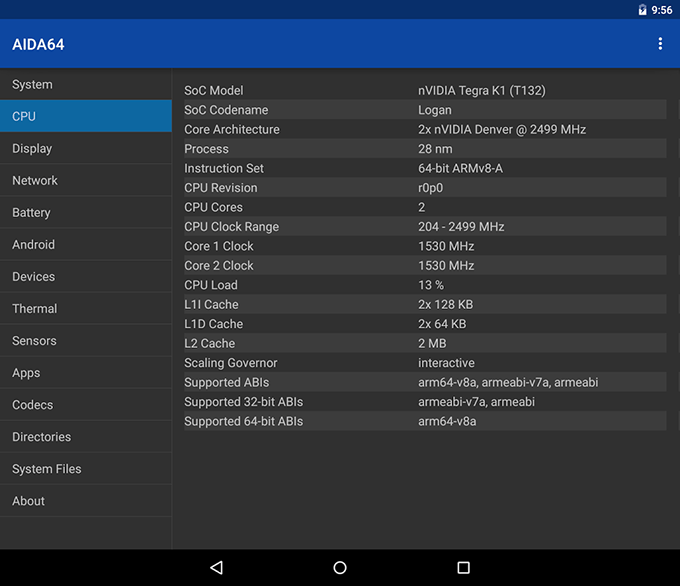680x586 pixels.
Task: Tap the Android home circle button
Action: (340, 567)
